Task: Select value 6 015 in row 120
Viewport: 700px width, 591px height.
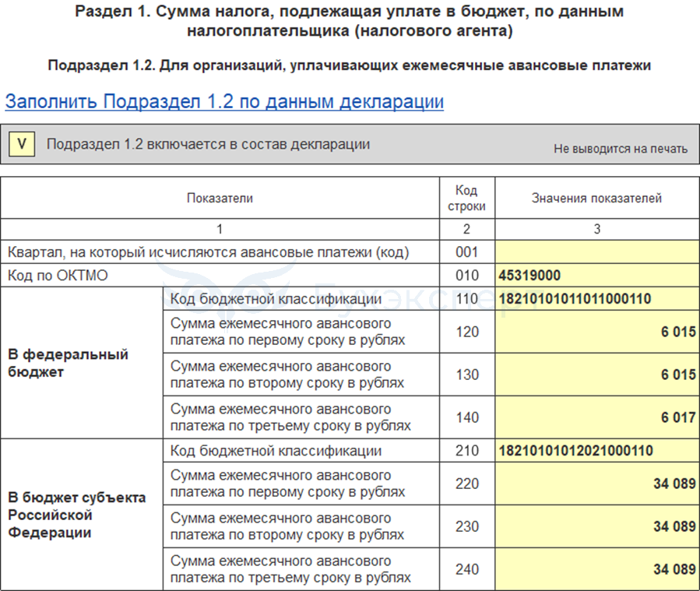Action: point(678,332)
